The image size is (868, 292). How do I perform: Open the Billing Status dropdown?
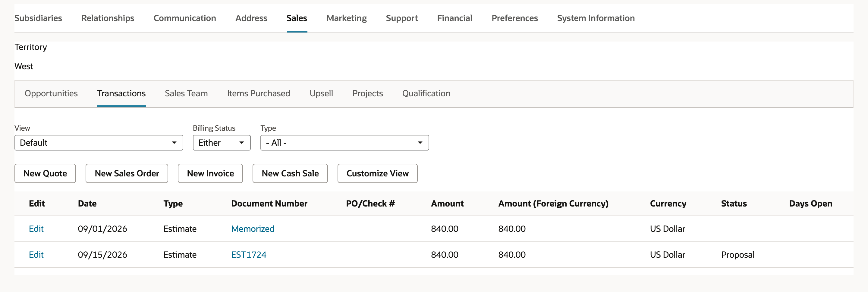pyautogui.click(x=222, y=143)
